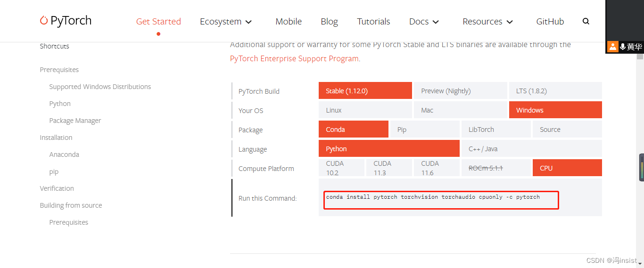Click the page's vertical scrollbar handle
The width and height of the screenshot is (644, 268).
point(641,167)
